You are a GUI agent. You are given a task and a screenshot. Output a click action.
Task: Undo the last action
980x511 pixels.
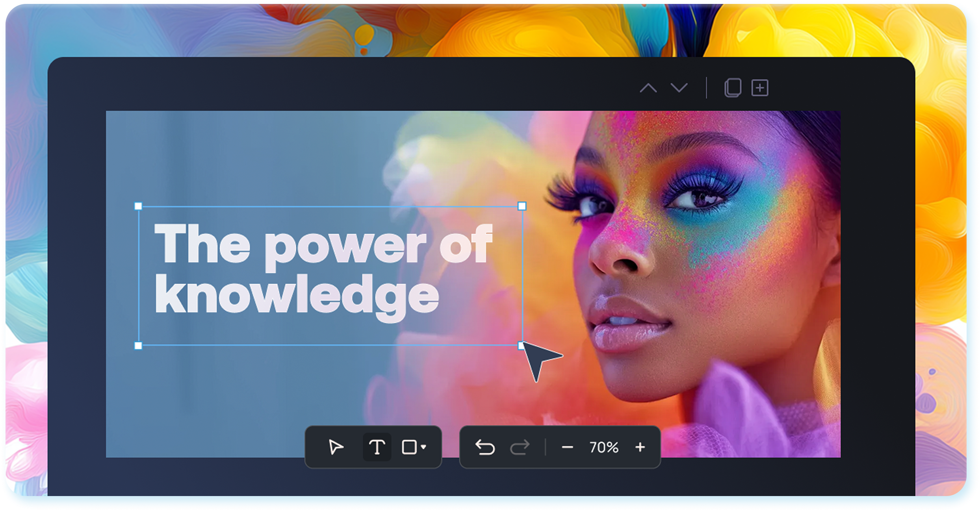485,447
